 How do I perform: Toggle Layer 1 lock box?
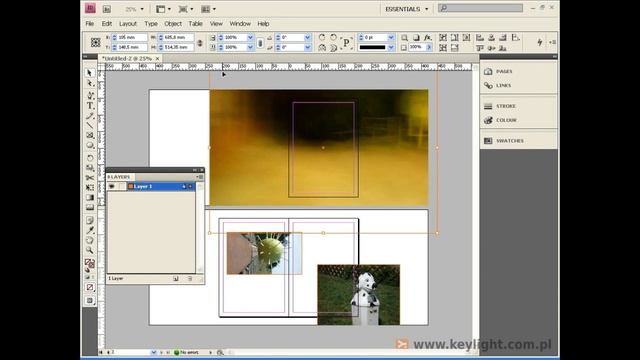click(x=121, y=186)
